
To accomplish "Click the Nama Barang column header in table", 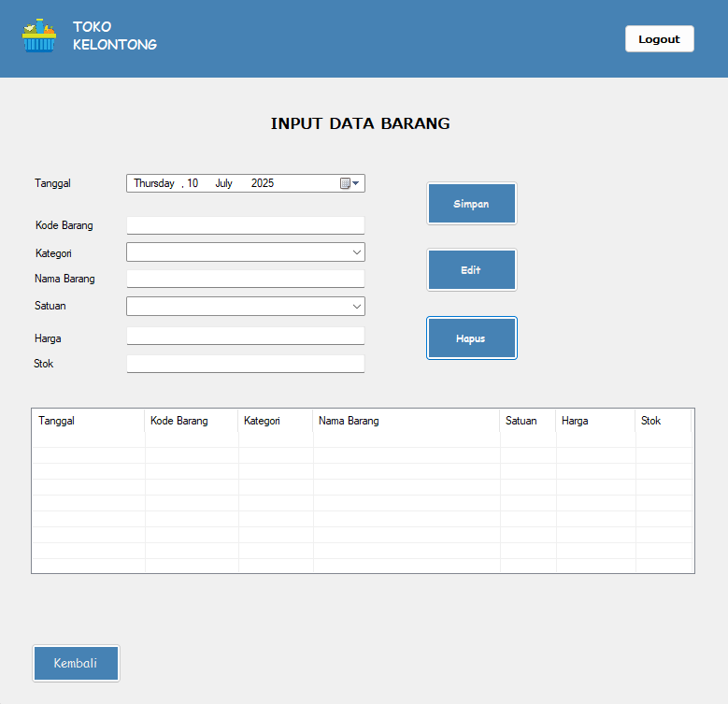I will (x=407, y=421).
